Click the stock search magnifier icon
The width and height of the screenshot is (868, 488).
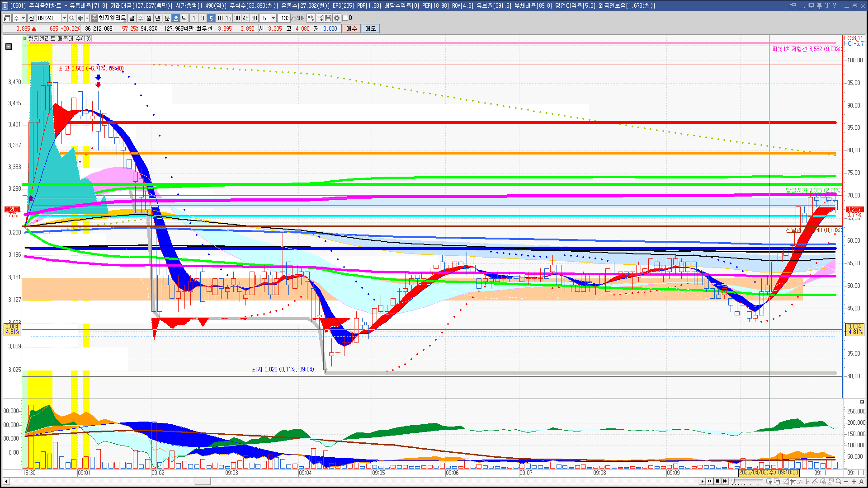coord(71,18)
